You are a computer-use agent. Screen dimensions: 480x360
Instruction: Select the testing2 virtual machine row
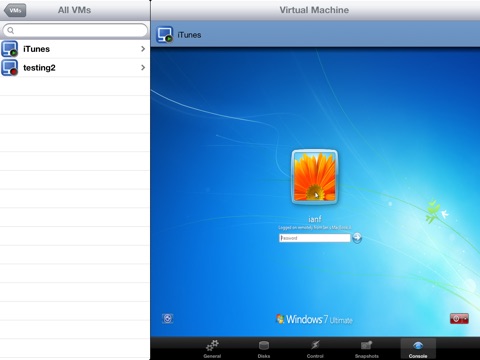[x=75, y=68]
